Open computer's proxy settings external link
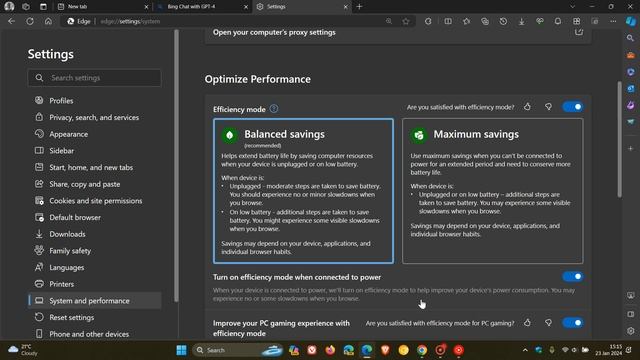 pyautogui.click(x=579, y=32)
